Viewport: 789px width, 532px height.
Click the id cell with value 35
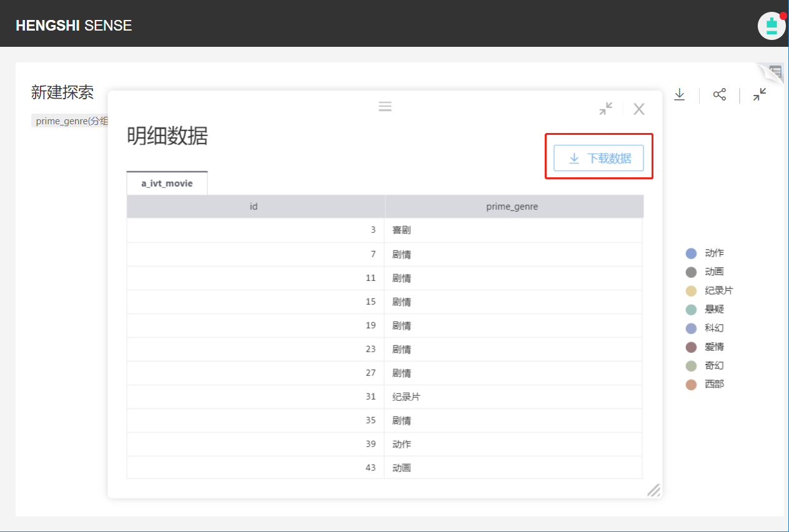tap(256, 420)
